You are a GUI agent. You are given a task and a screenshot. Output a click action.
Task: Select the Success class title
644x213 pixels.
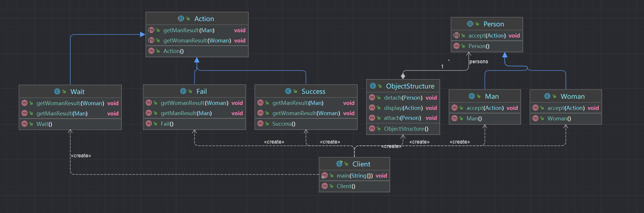point(313,91)
